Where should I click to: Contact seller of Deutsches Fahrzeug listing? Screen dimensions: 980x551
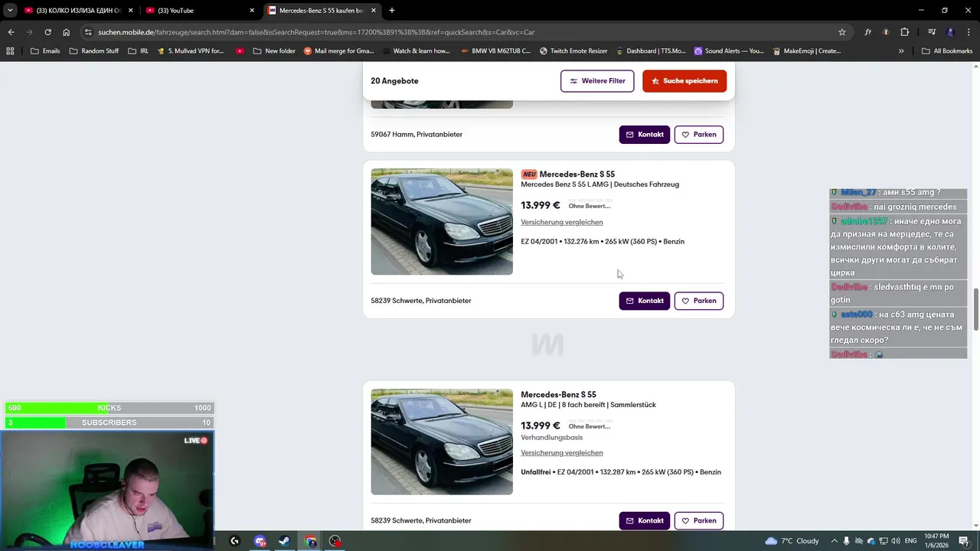pos(645,301)
